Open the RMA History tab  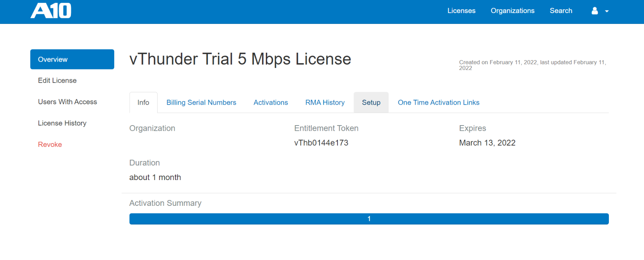[x=325, y=102]
